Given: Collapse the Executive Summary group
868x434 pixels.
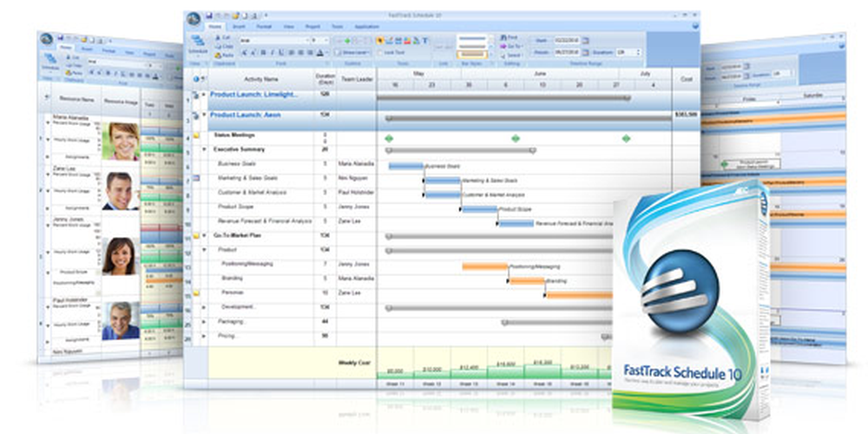Looking at the screenshot, I should (x=204, y=149).
